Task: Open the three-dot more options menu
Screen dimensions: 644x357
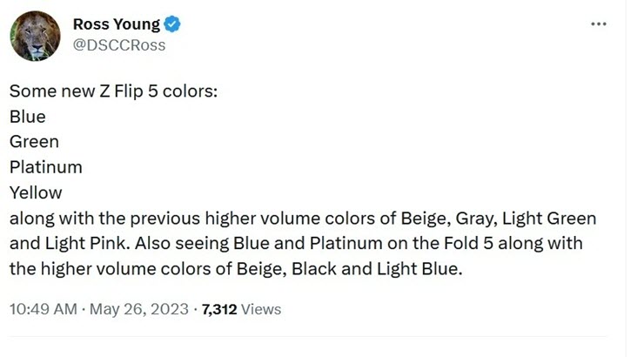Action: pyautogui.click(x=598, y=24)
